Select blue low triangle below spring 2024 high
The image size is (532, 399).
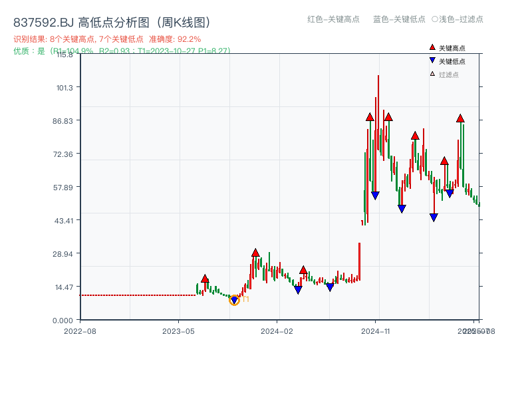[298, 290]
